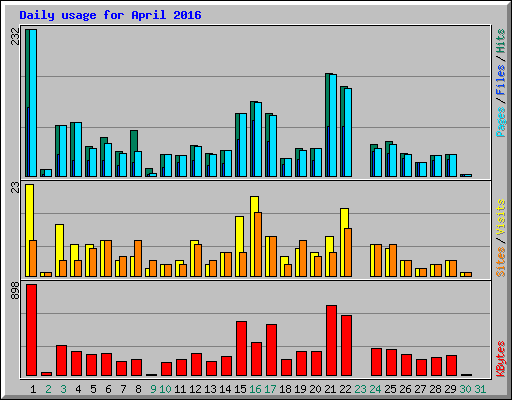Click the day 1 red KBytes bar
This screenshot has height=400, width=512.
31,330
